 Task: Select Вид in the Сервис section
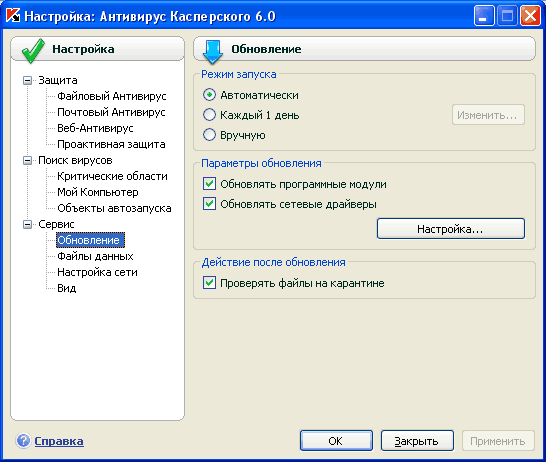click(x=67, y=288)
